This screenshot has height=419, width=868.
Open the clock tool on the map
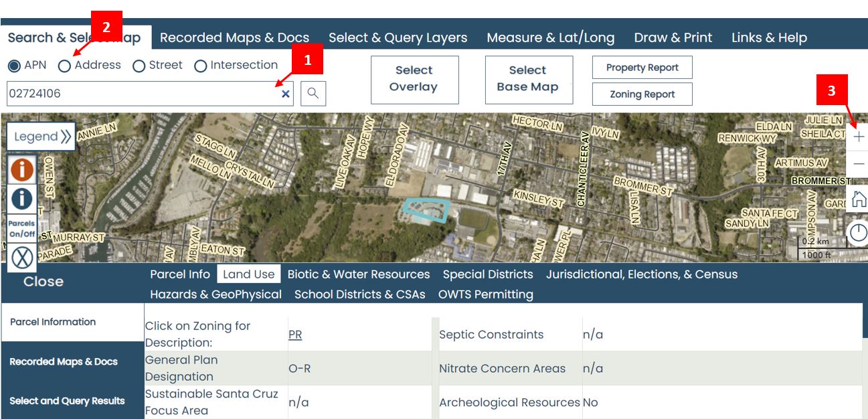pyautogui.click(x=859, y=232)
